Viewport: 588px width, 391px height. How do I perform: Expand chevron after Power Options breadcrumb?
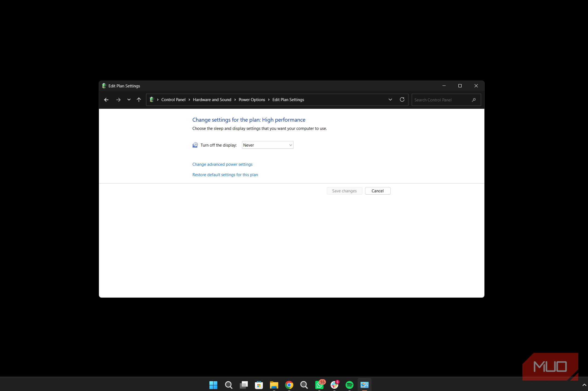tap(269, 100)
